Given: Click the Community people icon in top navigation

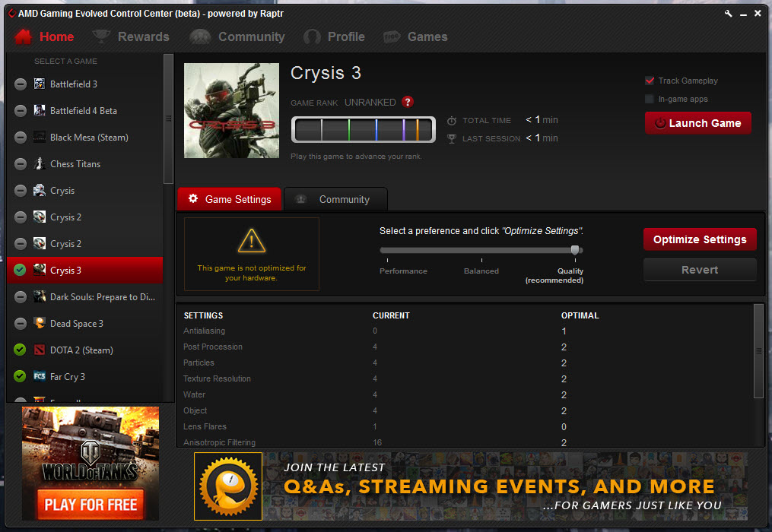Looking at the screenshot, I should click(200, 37).
